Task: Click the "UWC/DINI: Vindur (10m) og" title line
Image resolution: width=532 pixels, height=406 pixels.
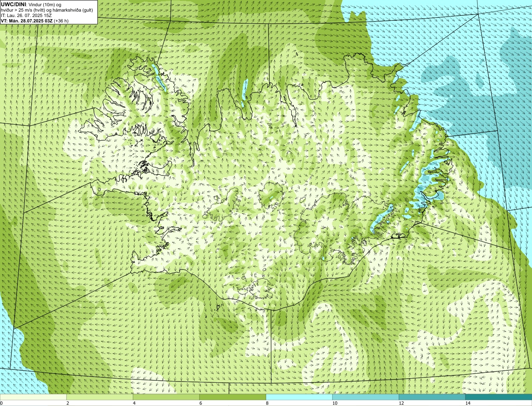Action: click(x=31, y=4)
